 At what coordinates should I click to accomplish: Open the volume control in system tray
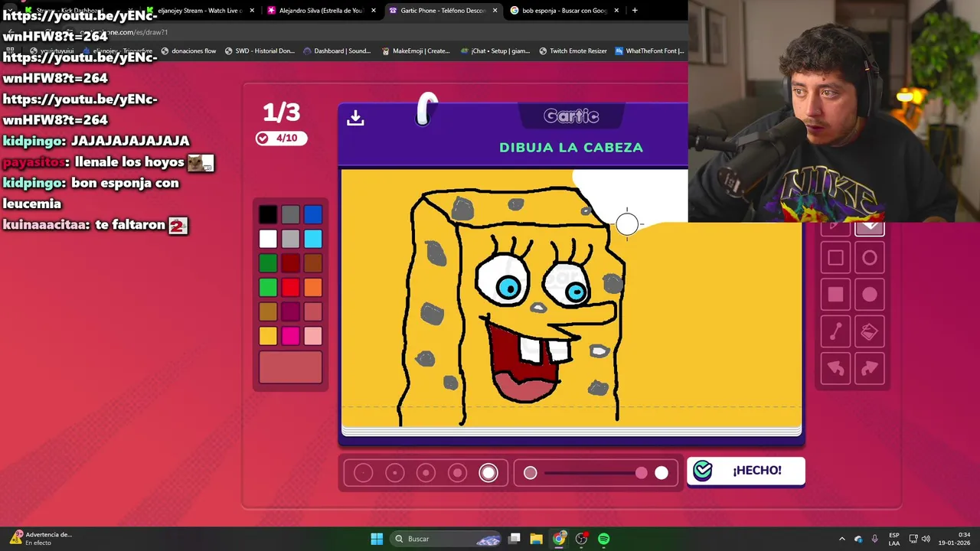click(x=926, y=539)
